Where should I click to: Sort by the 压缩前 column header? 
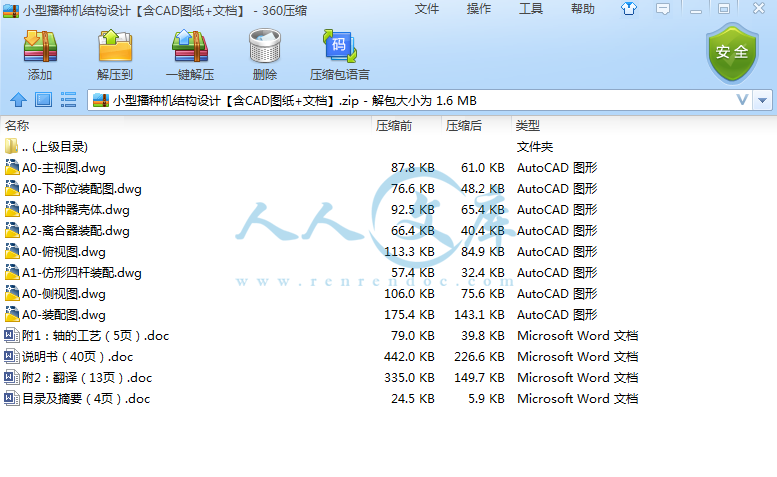pos(394,126)
